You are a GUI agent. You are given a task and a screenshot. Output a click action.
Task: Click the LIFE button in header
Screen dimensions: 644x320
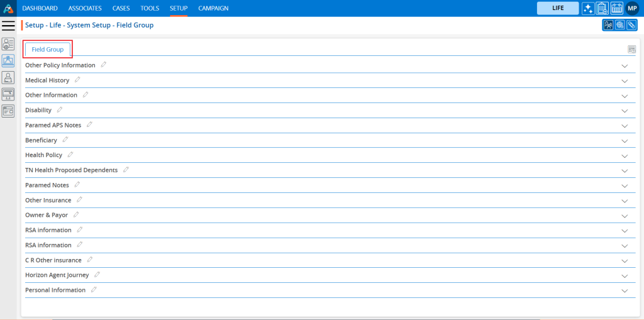[557, 8]
